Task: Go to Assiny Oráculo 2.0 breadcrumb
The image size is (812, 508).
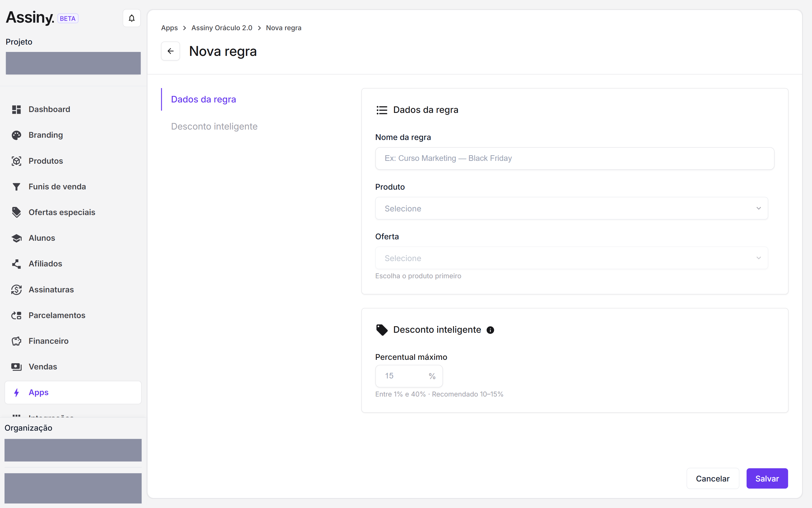Action: tap(222, 28)
